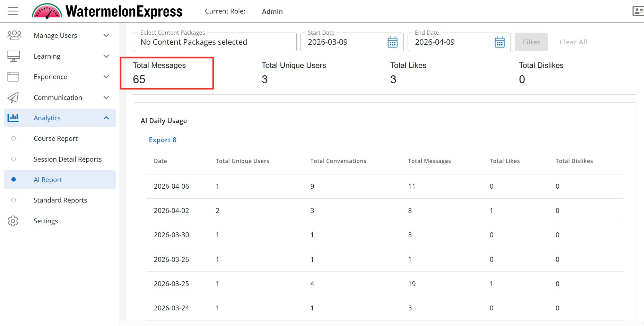The height and width of the screenshot is (326, 644).
Task: Collapse the Analytics section chevron
Action: (x=106, y=118)
